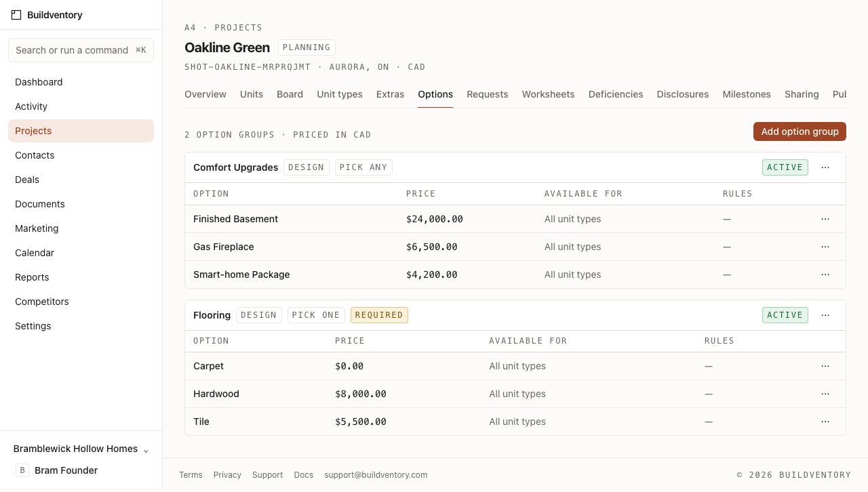This screenshot has height=492, width=868.
Task: Open more actions for Flooring group
Action: 825,315
